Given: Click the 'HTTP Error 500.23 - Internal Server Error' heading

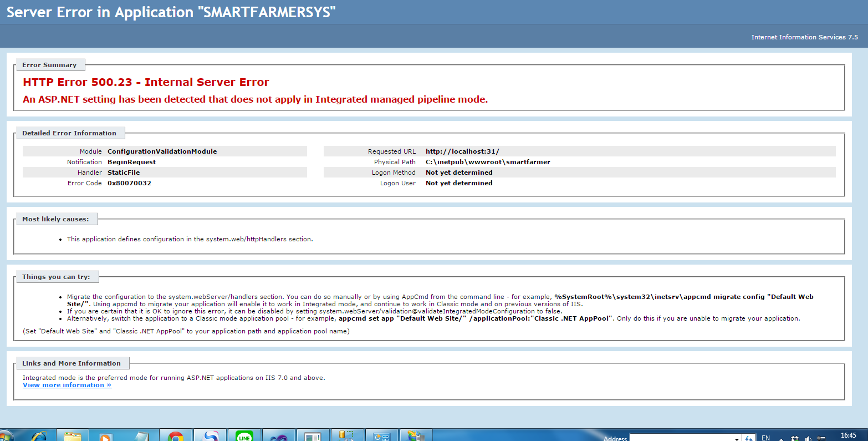Looking at the screenshot, I should (x=146, y=82).
